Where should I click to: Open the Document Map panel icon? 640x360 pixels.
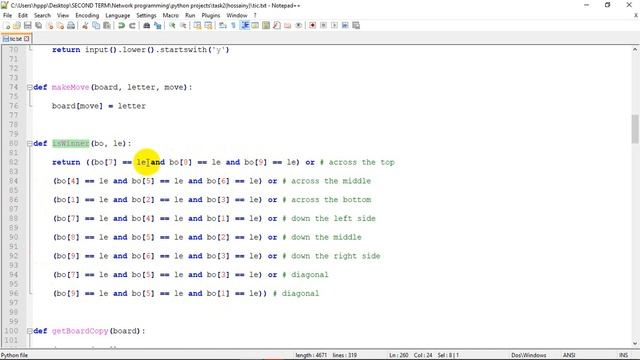click(x=266, y=25)
